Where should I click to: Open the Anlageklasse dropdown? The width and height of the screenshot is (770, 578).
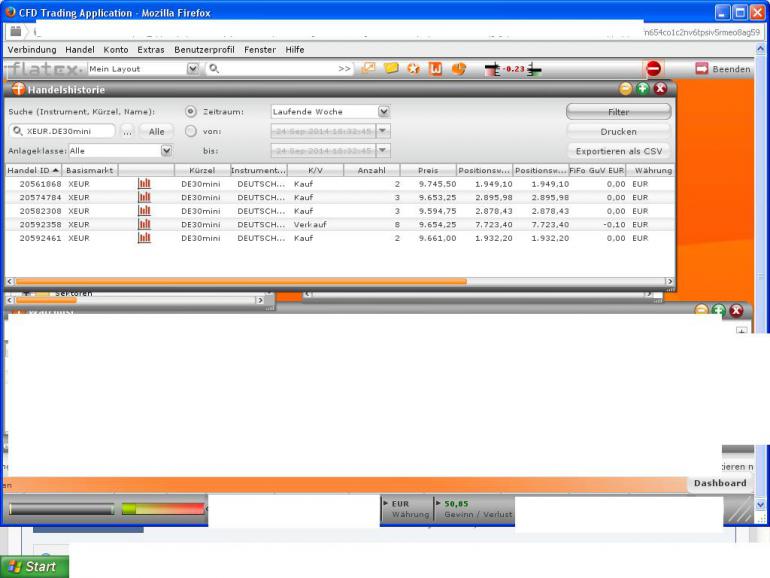click(x=166, y=151)
